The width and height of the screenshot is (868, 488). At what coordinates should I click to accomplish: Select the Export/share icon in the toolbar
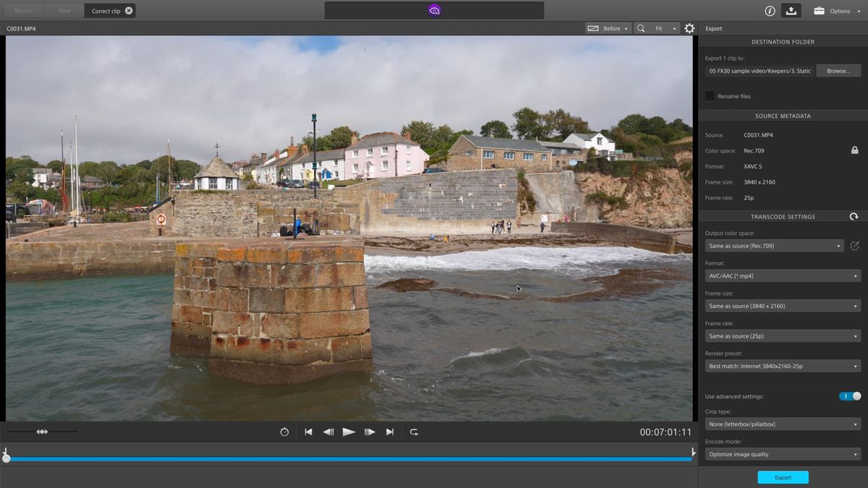click(791, 10)
